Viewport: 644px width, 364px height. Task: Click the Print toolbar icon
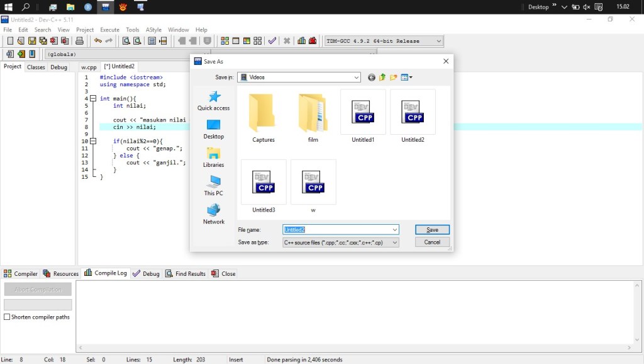(79, 41)
